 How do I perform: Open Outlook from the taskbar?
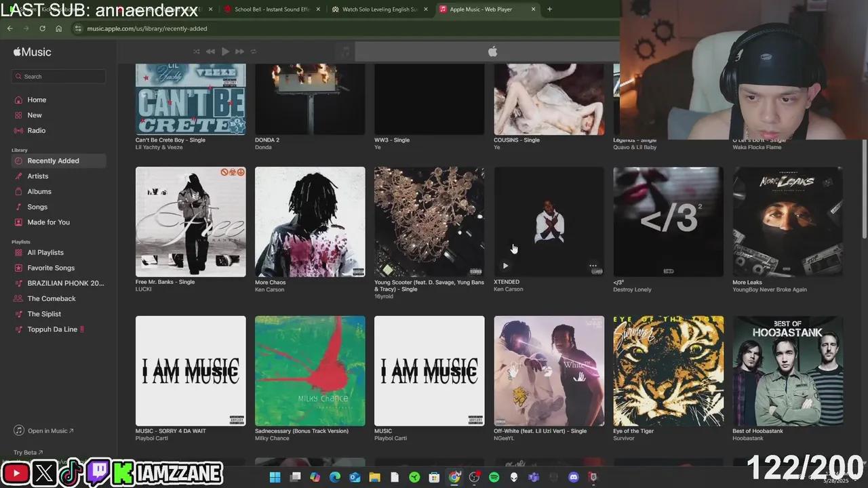coord(355,478)
